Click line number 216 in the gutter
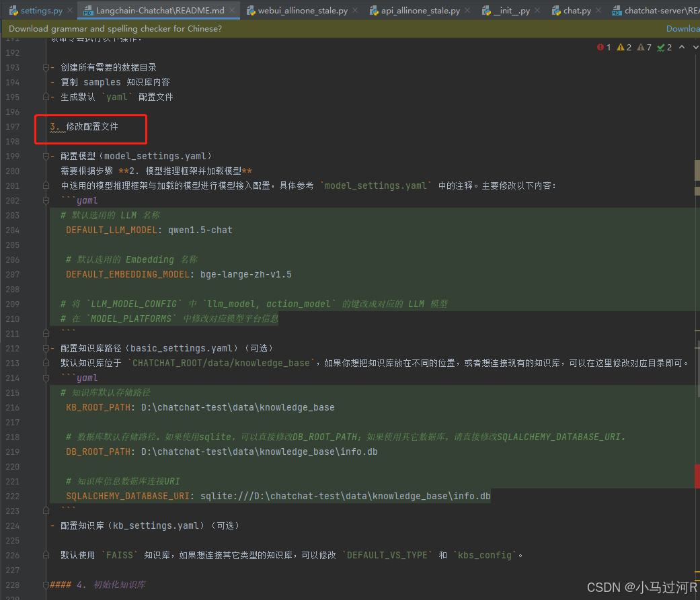The width and height of the screenshot is (700, 600). [x=13, y=407]
